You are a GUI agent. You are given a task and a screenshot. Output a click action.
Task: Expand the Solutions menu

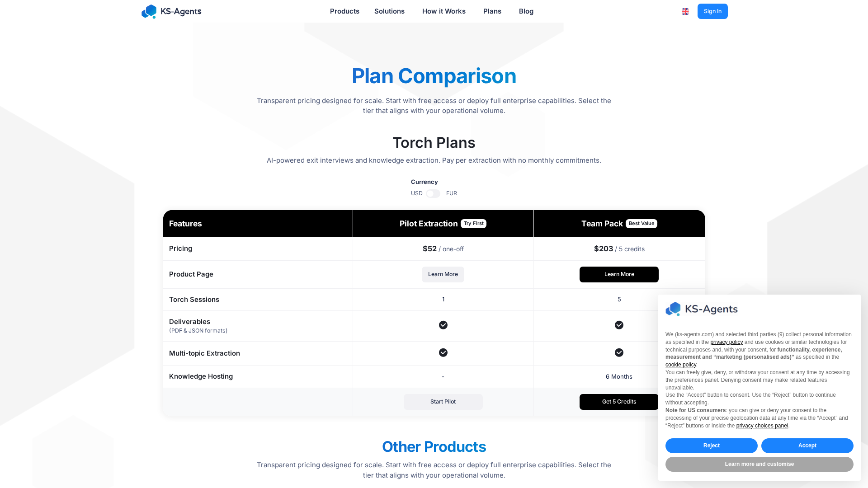click(x=389, y=11)
